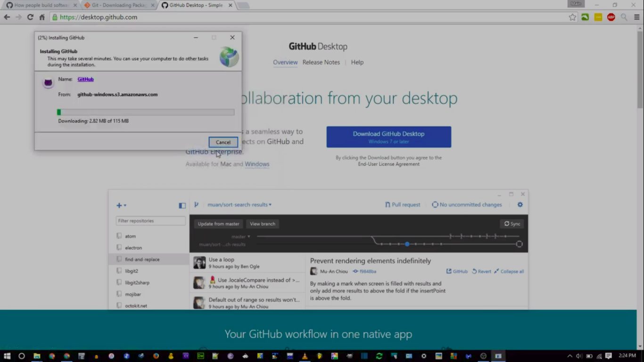This screenshot has width=644, height=362.
Task: Click Pull request in the app screenshot
Action: (403, 205)
